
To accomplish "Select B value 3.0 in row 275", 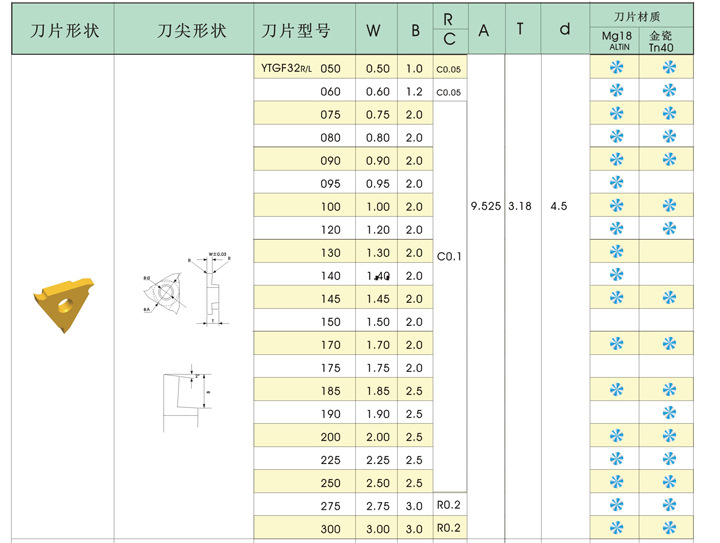I will (414, 506).
